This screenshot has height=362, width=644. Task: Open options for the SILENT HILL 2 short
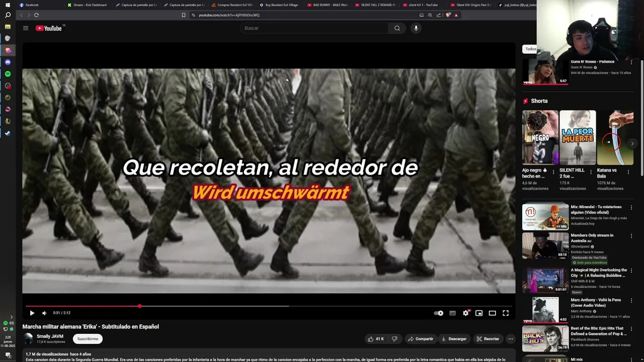click(591, 172)
